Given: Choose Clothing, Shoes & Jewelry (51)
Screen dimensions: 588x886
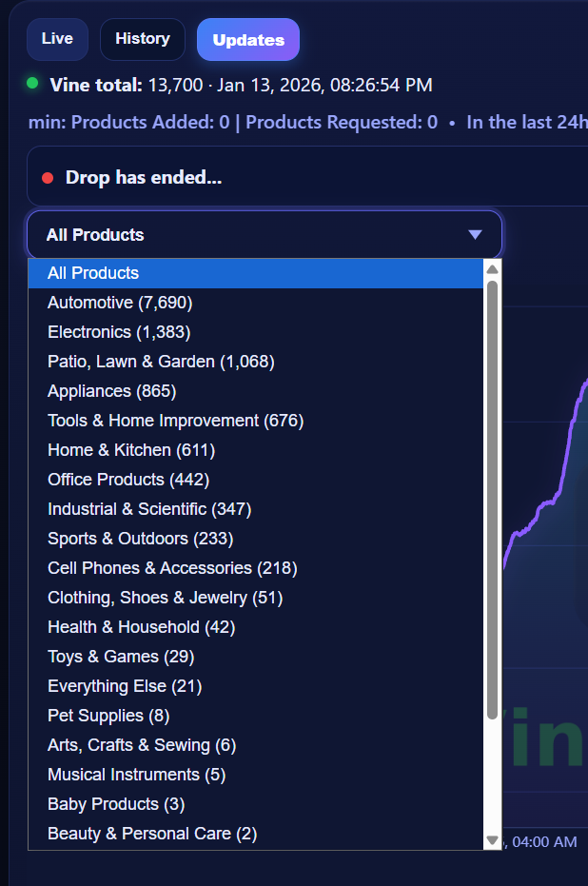Looking at the screenshot, I should click(x=256, y=598).
